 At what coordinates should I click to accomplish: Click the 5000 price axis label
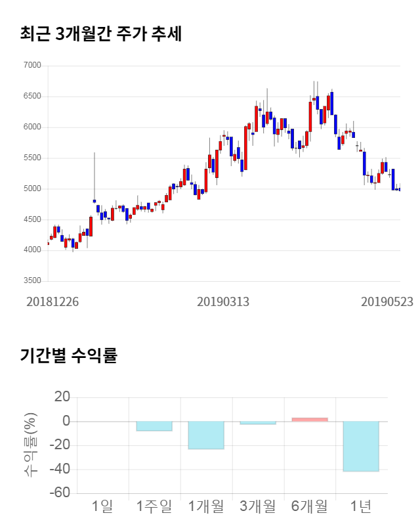click(31, 189)
